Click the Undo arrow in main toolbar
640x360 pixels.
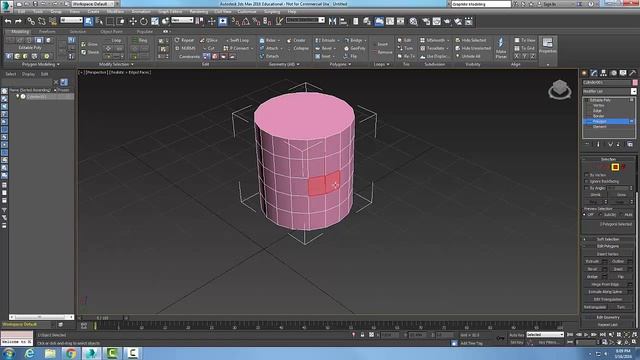point(8,21)
